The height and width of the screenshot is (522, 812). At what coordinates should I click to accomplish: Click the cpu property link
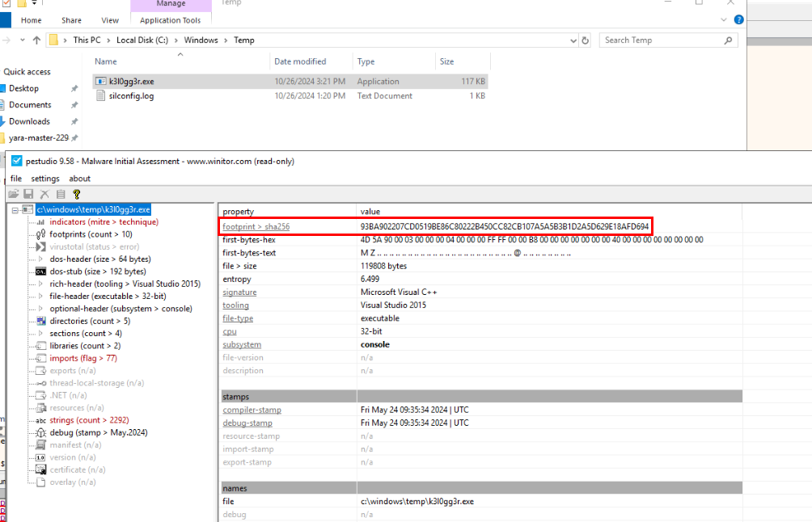[230, 331]
